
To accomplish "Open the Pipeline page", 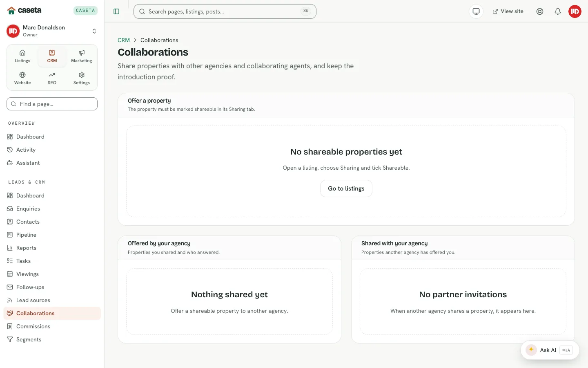I will pyautogui.click(x=52, y=235).
